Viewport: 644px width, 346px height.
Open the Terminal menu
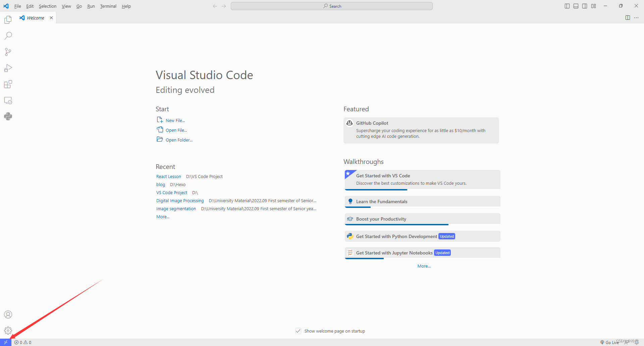108,6
